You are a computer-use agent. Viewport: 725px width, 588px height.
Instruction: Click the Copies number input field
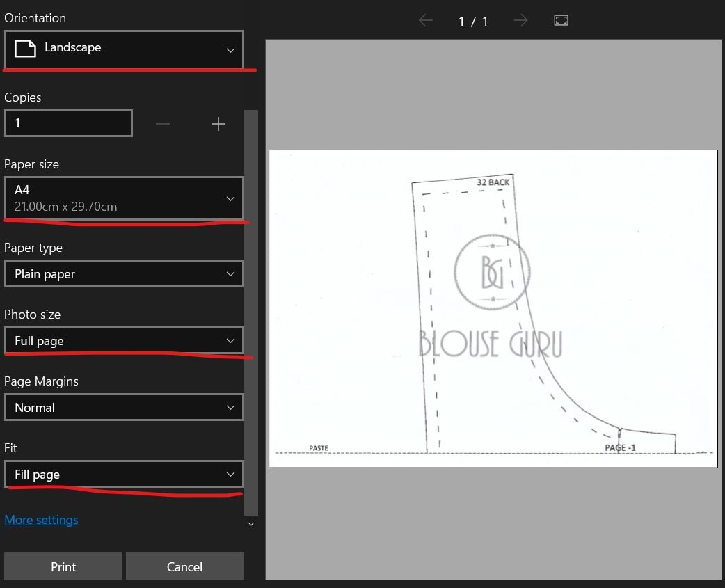pos(68,123)
